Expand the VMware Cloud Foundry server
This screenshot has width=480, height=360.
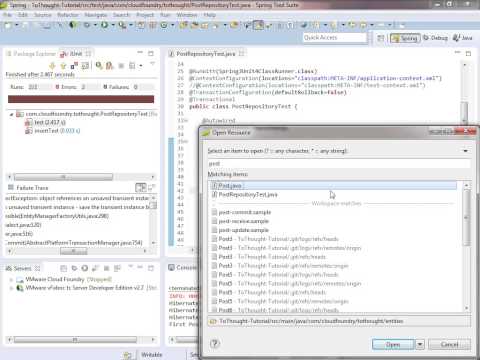tap(11, 279)
